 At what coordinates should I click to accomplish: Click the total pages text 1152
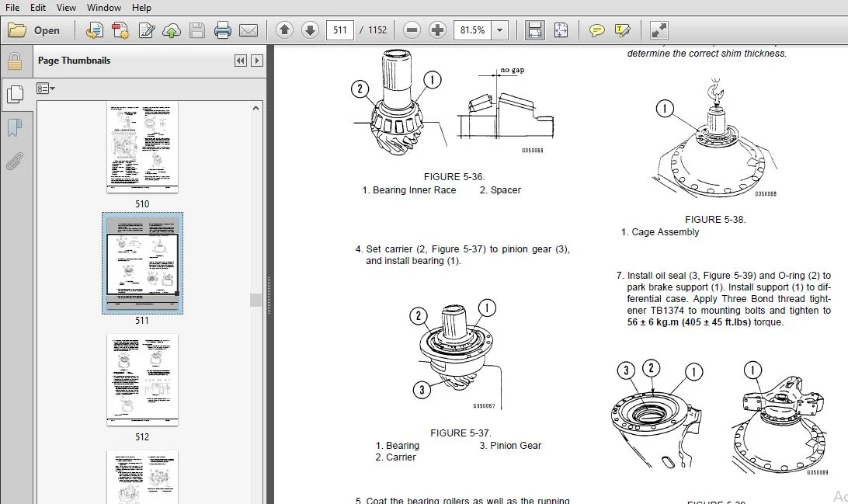pos(377,30)
